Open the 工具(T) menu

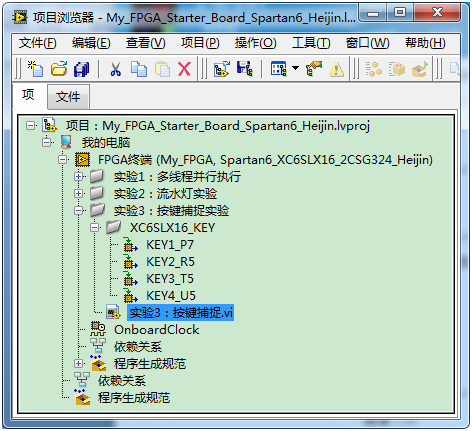311,43
